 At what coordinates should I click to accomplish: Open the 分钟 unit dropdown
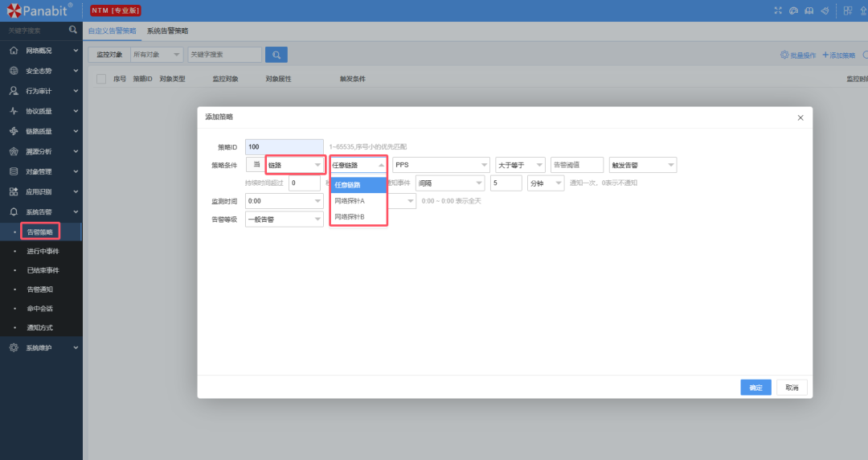pos(546,183)
